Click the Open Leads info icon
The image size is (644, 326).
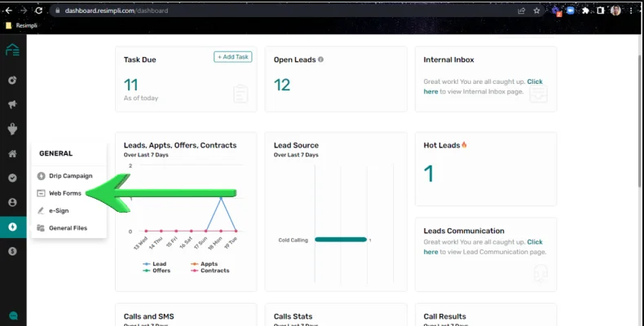coord(320,59)
